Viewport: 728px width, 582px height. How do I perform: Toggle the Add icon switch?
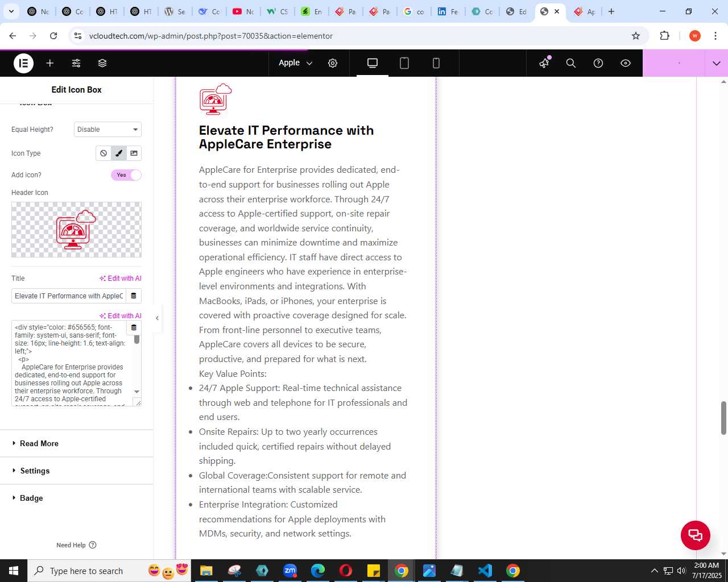pos(126,175)
